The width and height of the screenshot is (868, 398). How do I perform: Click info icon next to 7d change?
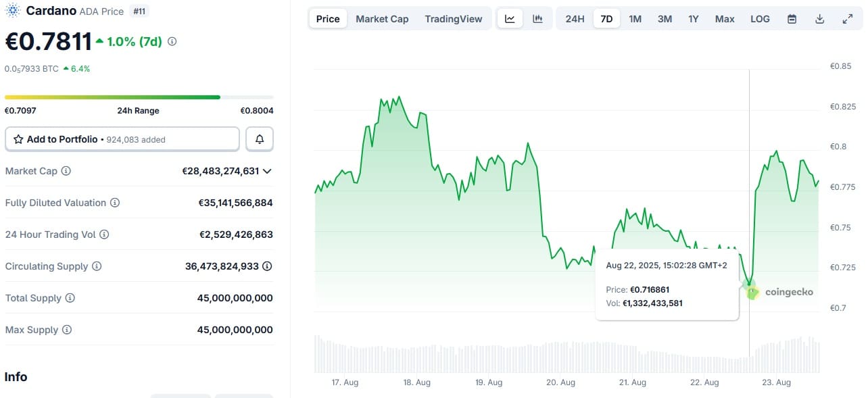click(172, 42)
